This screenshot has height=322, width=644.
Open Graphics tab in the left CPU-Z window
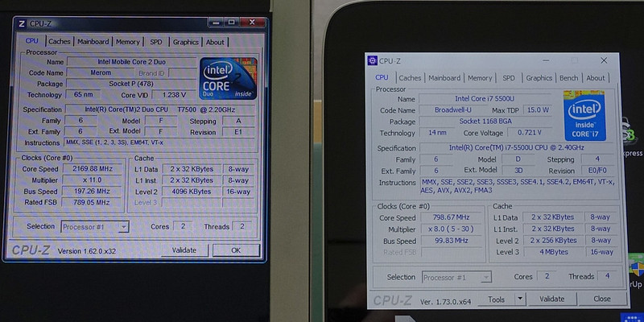[x=186, y=42]
